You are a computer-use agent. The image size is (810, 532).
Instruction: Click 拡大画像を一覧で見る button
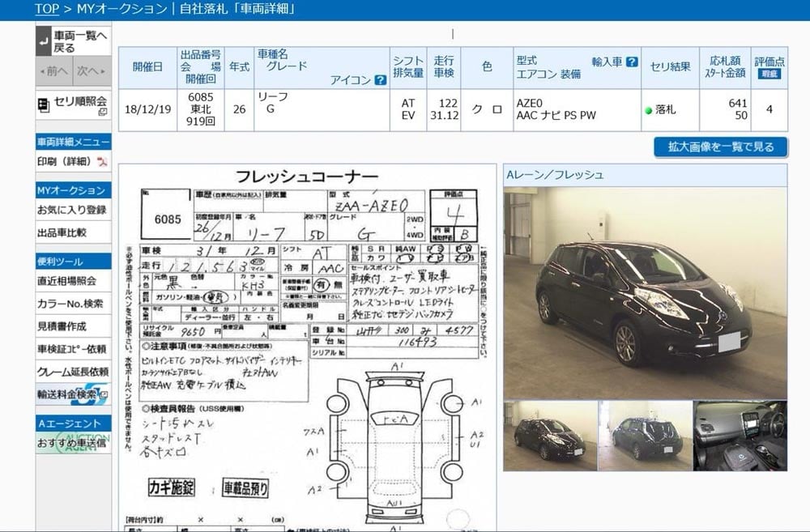[x=721, y=147]
